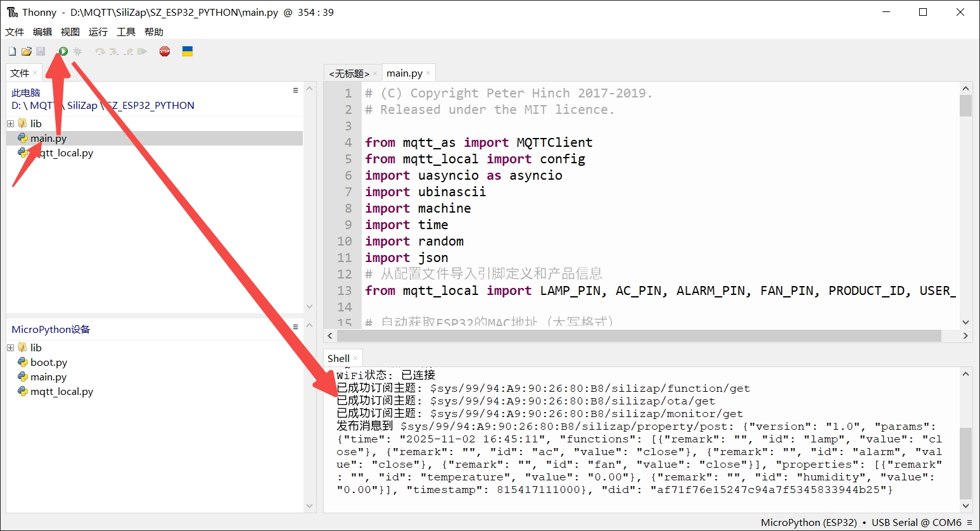Image resolution: width=980 pixels, height=531 pixels.
Task: Click USB Serial @ COM6 in status bar
Action: tap(917, 522)
